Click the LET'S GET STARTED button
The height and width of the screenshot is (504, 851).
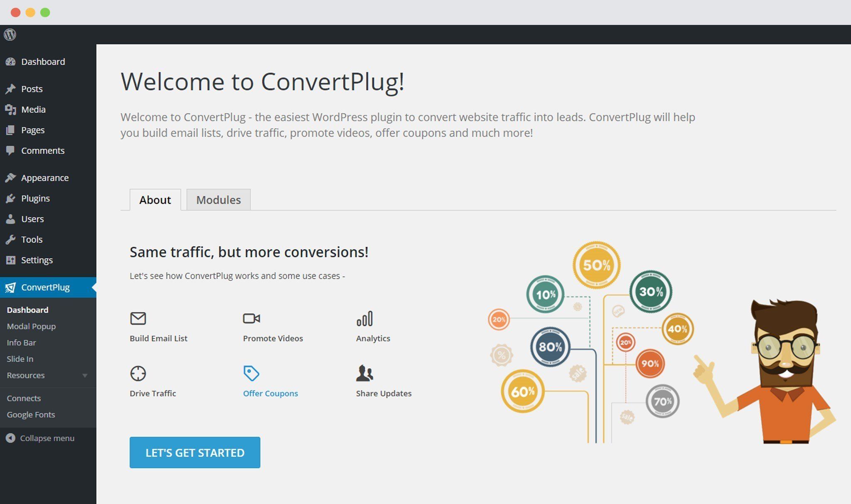click(x=194, y=452)
